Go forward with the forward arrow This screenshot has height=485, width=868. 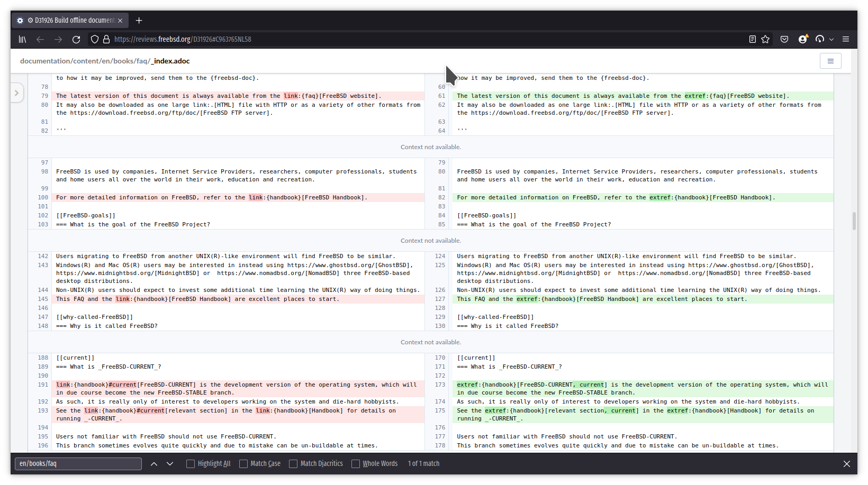58,39
